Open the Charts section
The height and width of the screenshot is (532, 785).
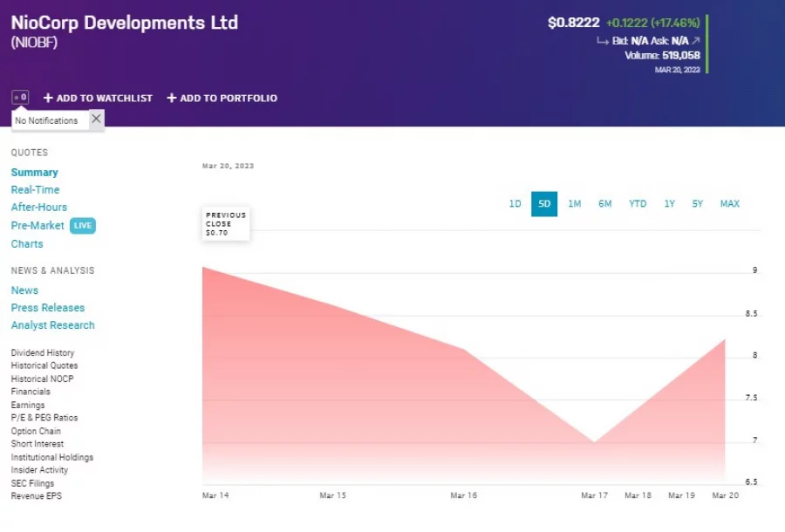[26, 243]
